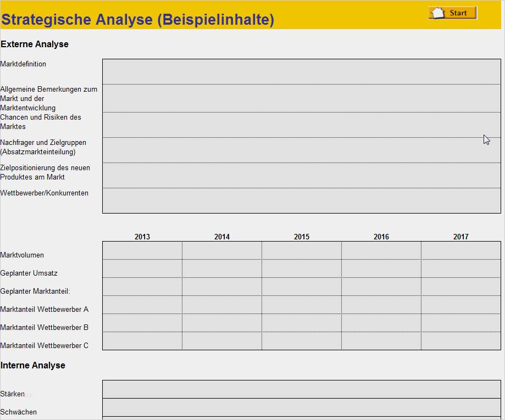Select Marktanteil Wettbewerber A cell for 2014
Viewport: 505px width, 420px height.
[222, 305]
